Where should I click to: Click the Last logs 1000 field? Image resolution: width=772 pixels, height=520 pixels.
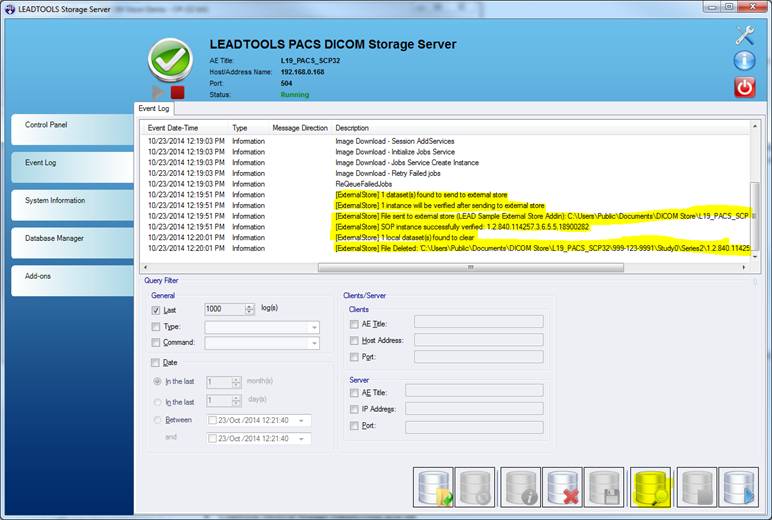coord(225,309)
